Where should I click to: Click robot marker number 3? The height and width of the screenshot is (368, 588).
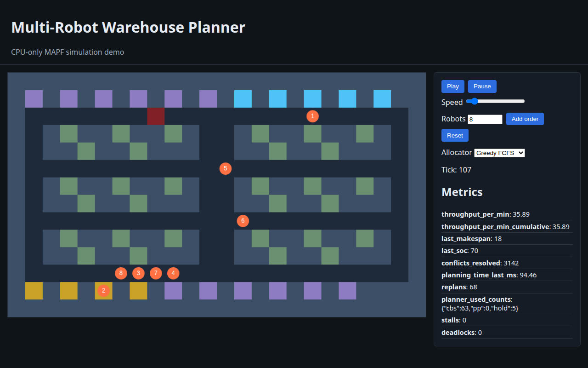pos(138,273)
